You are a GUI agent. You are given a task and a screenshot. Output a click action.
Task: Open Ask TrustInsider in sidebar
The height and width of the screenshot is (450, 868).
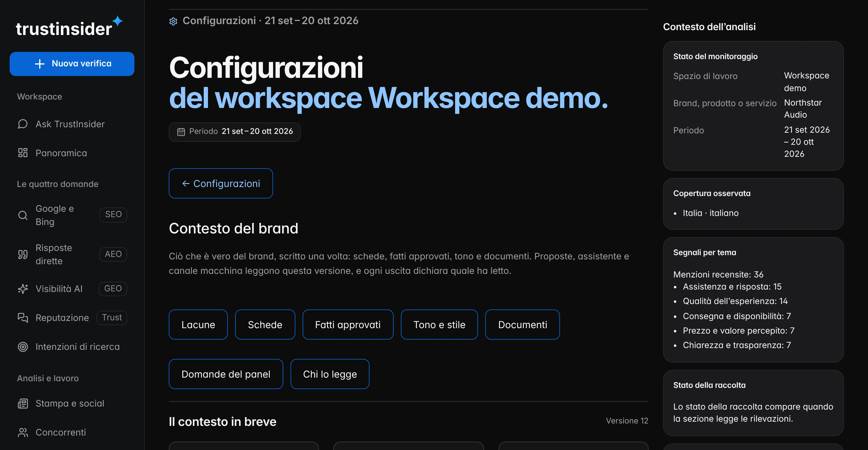point(72,124)
